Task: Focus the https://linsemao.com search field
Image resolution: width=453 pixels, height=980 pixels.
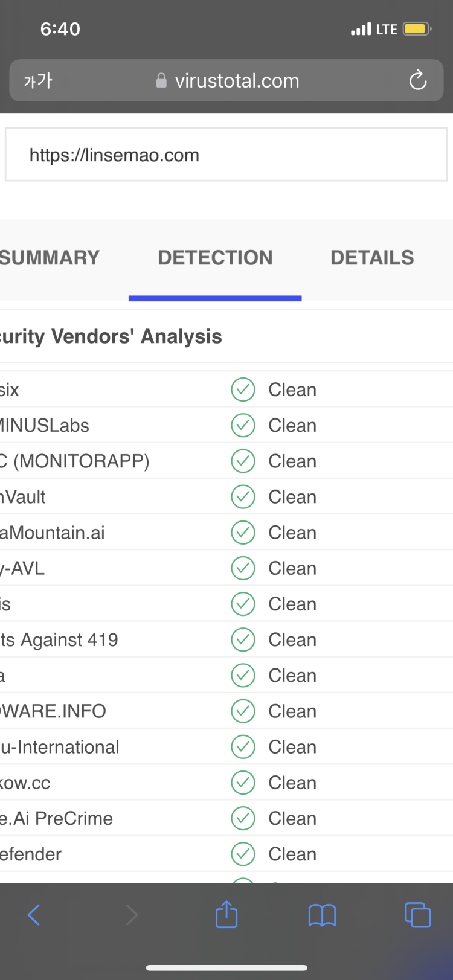Action: (x=226, y=155)
